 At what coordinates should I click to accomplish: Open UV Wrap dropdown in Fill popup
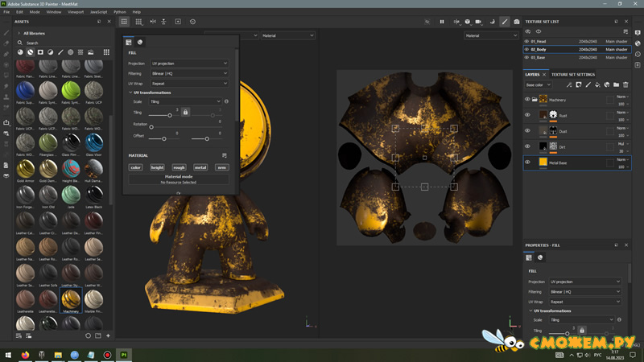click(x=189, y=84)
